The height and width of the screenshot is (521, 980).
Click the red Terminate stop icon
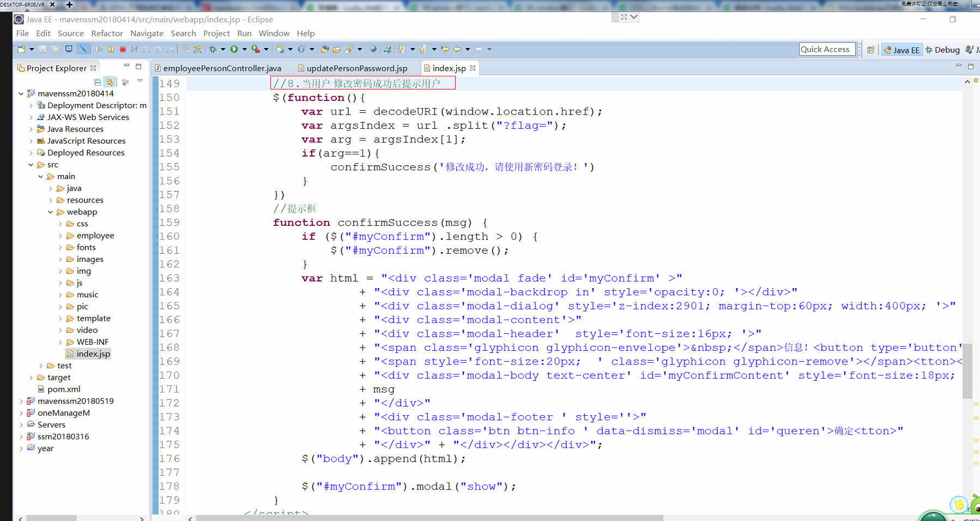pos(123,49)
